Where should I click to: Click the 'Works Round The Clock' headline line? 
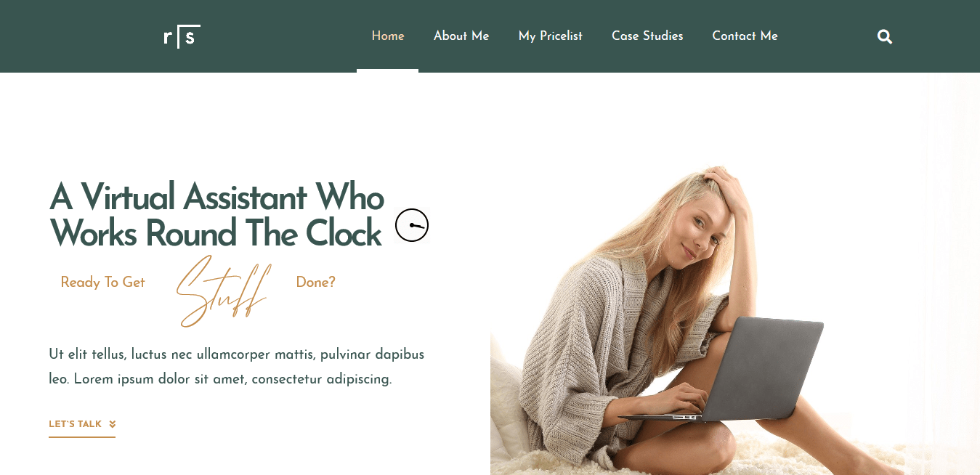tap(216, 233)
